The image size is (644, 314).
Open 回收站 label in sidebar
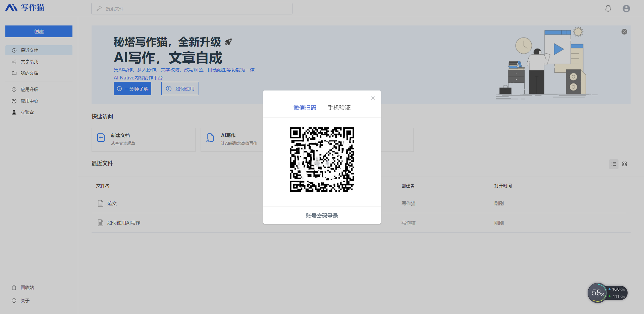27,288
